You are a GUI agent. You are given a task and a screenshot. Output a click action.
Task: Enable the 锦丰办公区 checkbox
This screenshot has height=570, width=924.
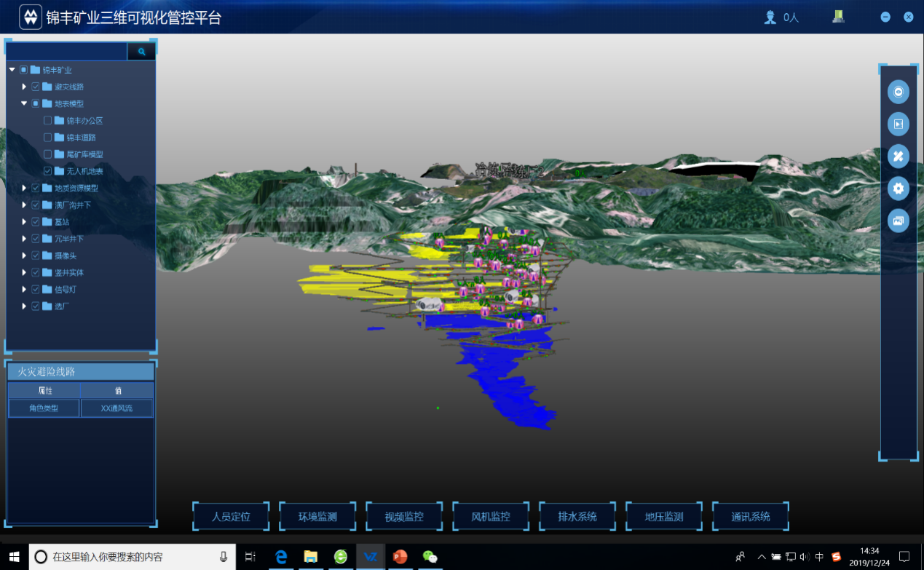tap(48, 121)
